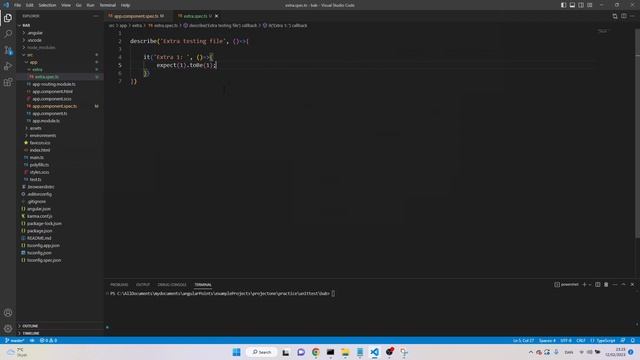Switch to the Problems panel tab
This screenshot has width=640, height=360.
(x=119, y=284)
